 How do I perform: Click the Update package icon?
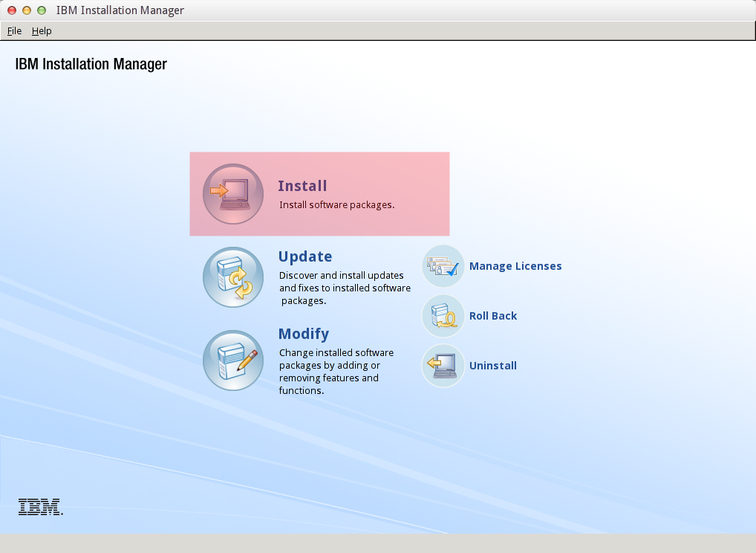pos(233,277)
